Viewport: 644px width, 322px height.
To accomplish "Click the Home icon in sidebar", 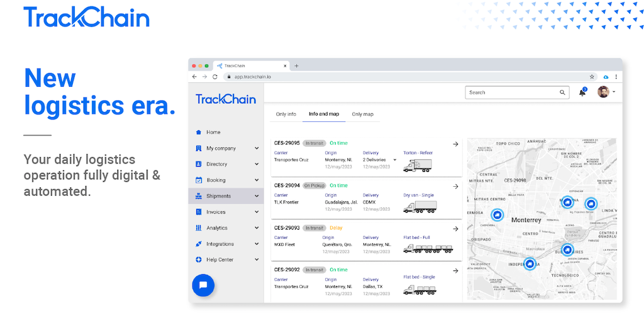I will [199, 132].
